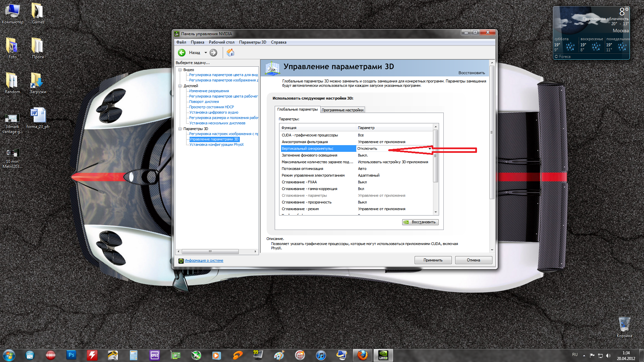Image resolution: width=644 pixels, height=362 pixels.
Task: Switch to Программные настройки tab
Action: click(x=342, y=110)
